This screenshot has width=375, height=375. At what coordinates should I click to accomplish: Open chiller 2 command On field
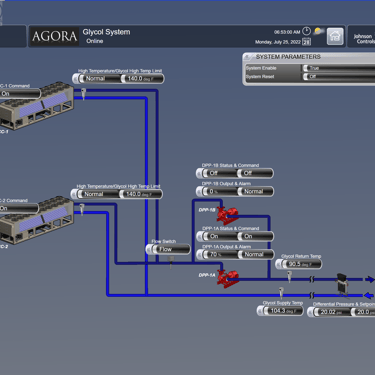click(x=18, y=209)
